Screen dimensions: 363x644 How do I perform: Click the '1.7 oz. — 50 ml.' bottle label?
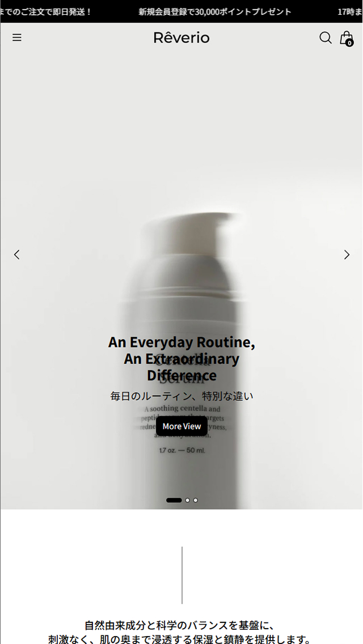[x=181, y=450]
